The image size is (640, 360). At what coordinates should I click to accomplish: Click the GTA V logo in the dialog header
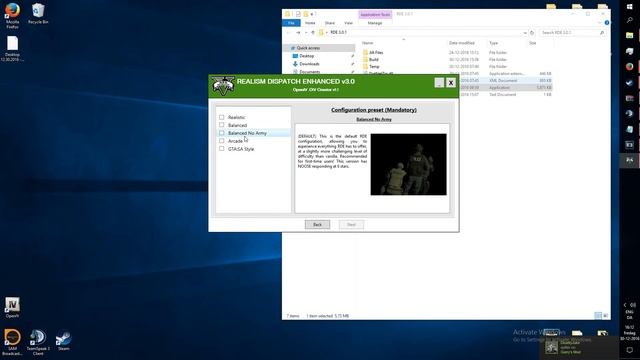[x=223, y=86]
